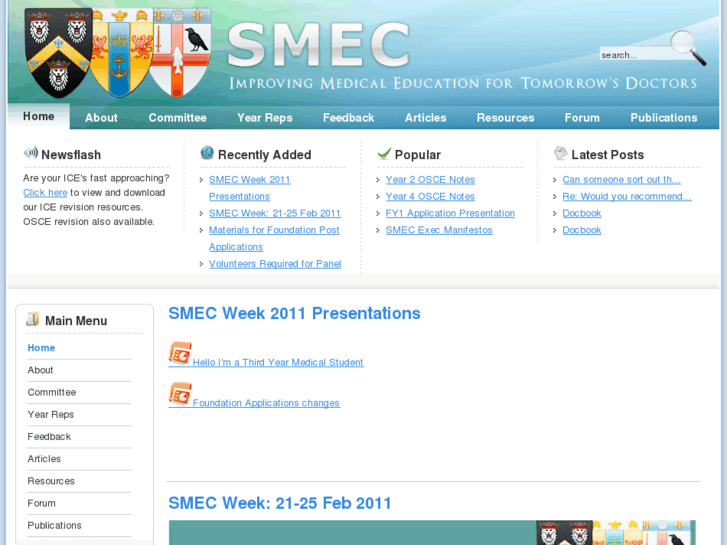This screenshot has height=545, width=727.
Task: Open 'Year 2 OSCE Notes' popular link
Action: tap(430, 180)
